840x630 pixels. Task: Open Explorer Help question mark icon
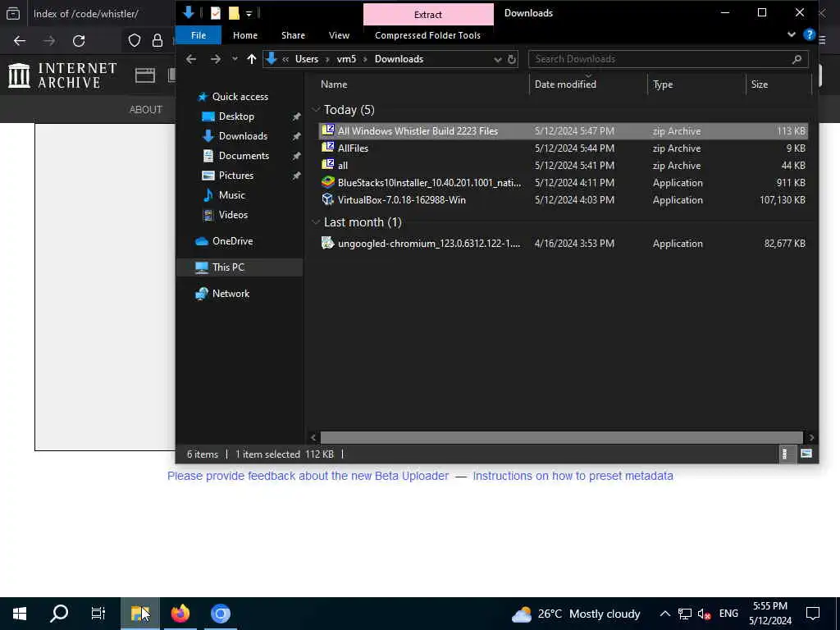coord(810,34)
